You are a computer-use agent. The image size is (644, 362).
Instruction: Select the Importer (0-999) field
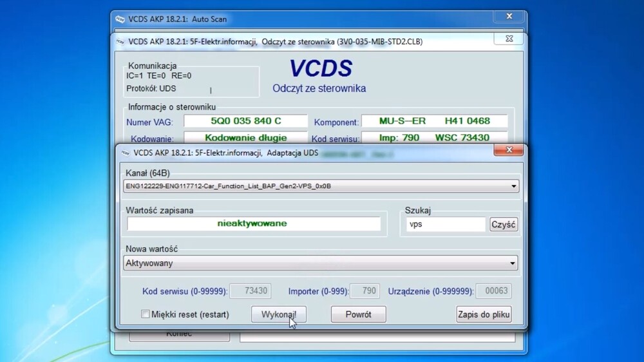click(x=366, y=291)
